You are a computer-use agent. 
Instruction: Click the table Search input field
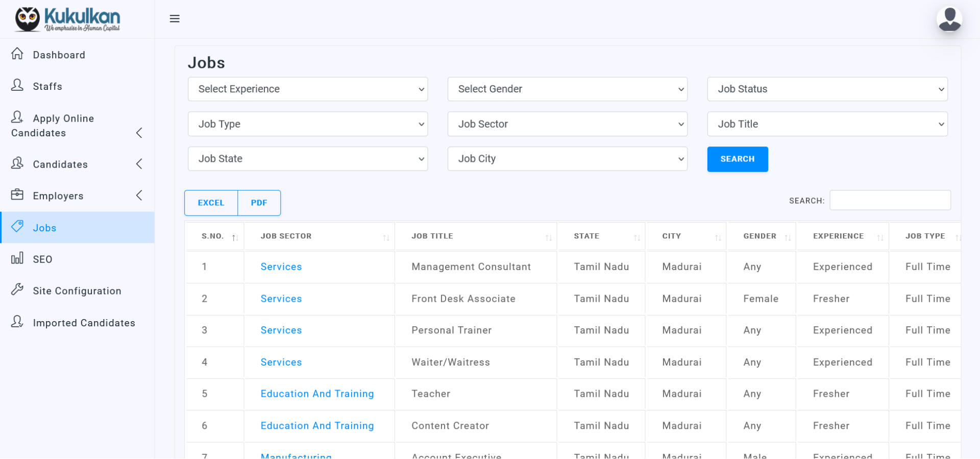tap(890, 200)
